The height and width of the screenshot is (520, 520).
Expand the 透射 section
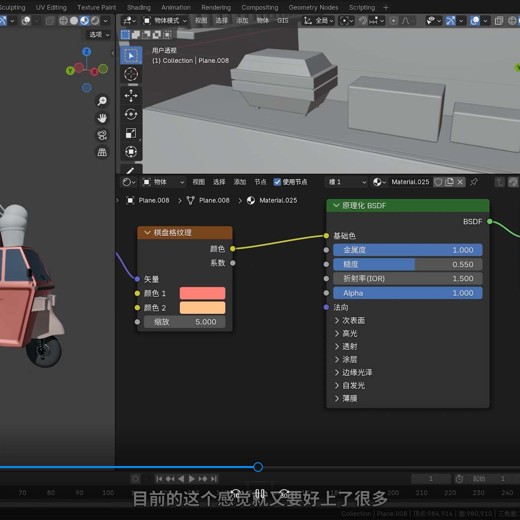point(346,347)
